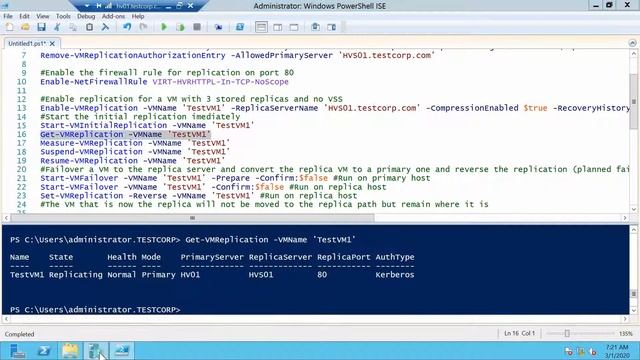Run Selection toolbar icon
This screenshot has height=360, width=640.
click(180, 27)
